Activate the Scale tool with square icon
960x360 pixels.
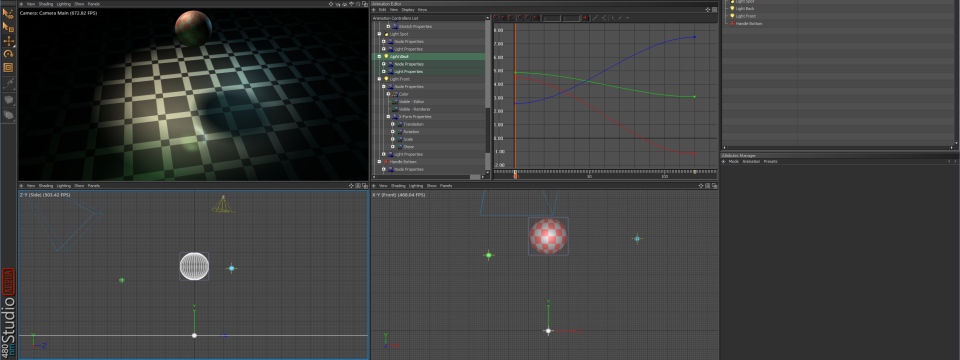(9, 67)
